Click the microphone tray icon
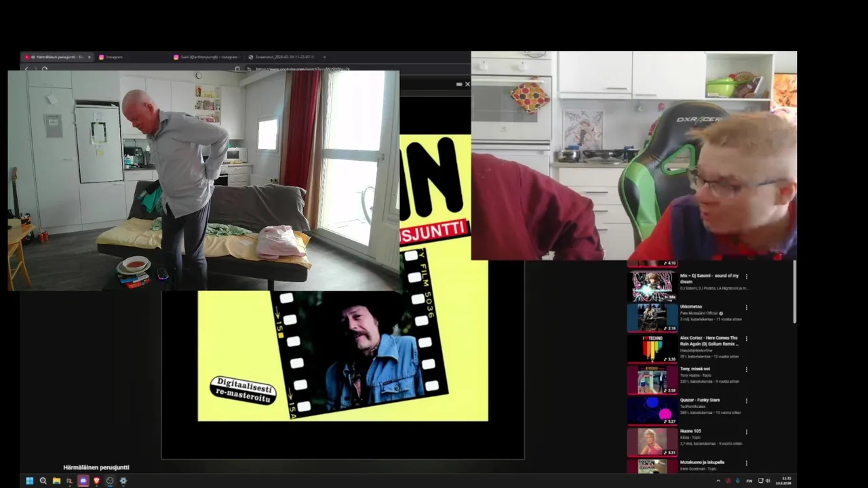The height and width of the screenshot is (488, 868). click(x=738, y=481)
